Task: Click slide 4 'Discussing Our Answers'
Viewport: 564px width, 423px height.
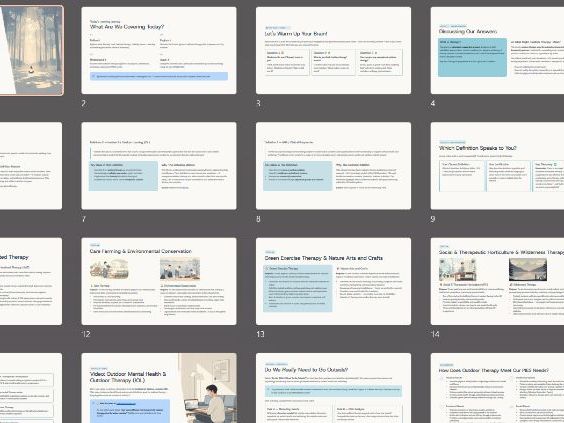Action: [x=497, y=50]
